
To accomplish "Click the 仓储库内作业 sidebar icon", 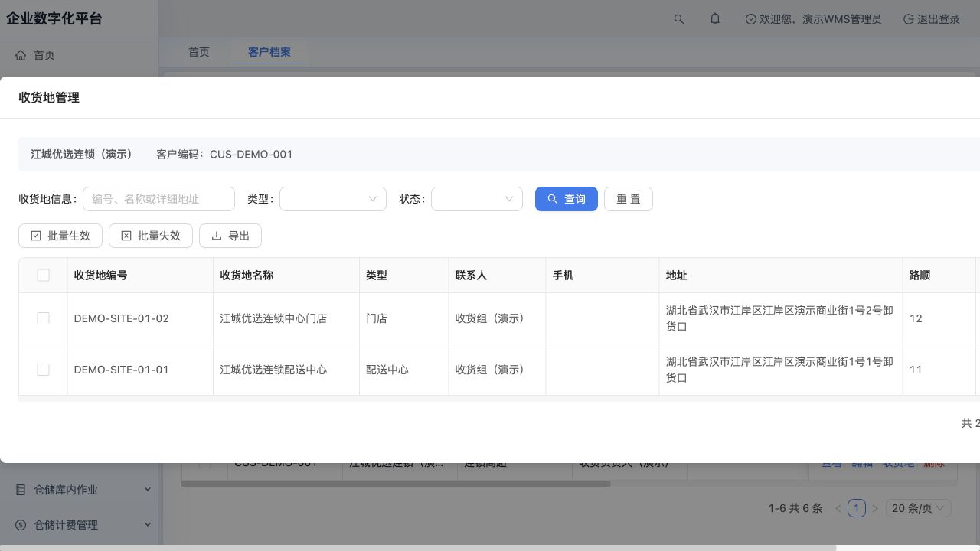I will 21,490.
